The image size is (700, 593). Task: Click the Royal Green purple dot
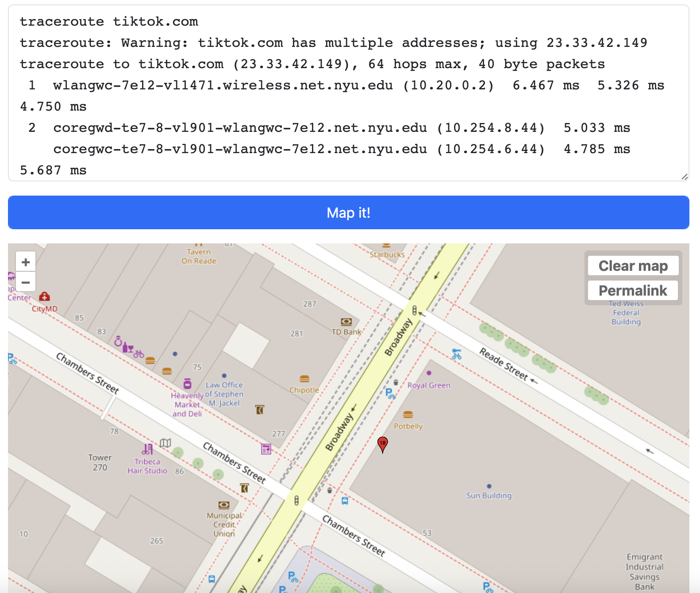[x=429, y=373]
